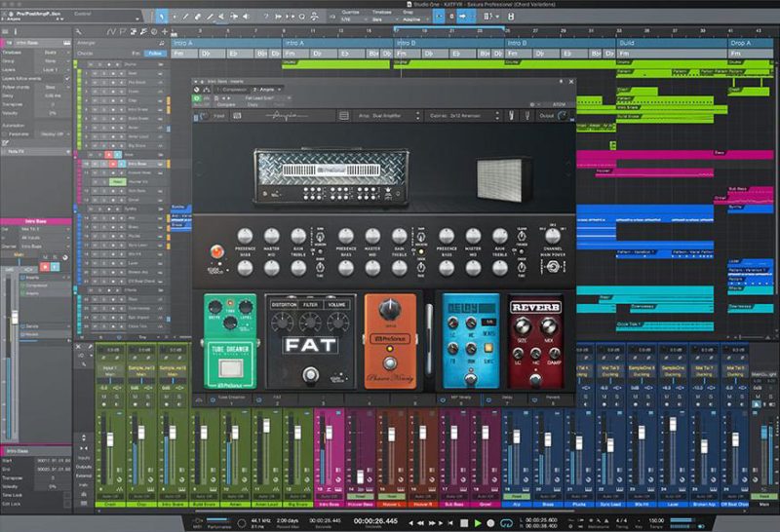Select the Intro Bass mixer channel label
This screenshot has width=780, height=532.
click(x=329, y=504)
